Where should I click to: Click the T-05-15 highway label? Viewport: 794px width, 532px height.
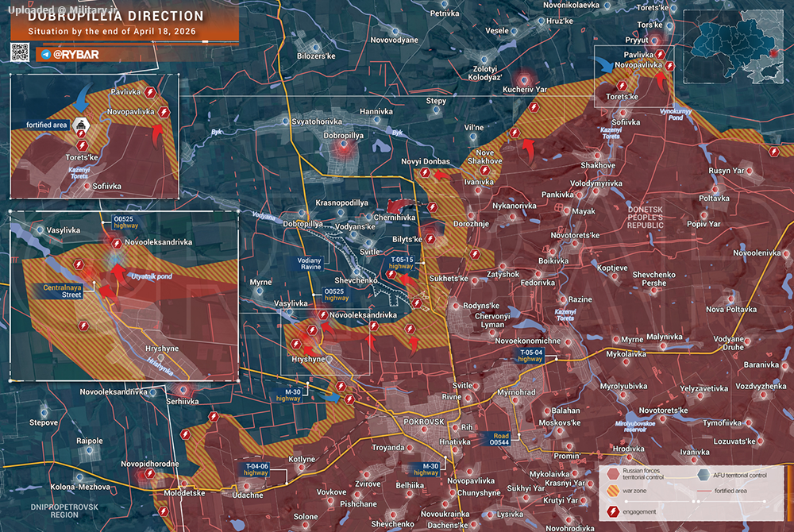[x=402, y=263]
